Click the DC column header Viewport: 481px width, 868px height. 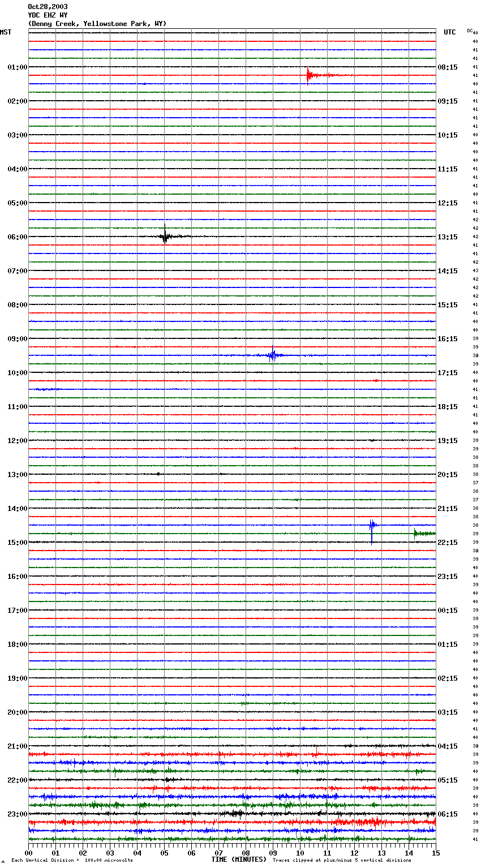pyautogui.click(x=470, y=31)
